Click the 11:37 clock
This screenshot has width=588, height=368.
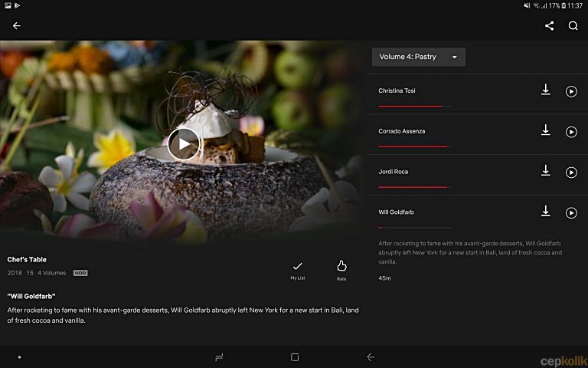[x=575, y=5]
